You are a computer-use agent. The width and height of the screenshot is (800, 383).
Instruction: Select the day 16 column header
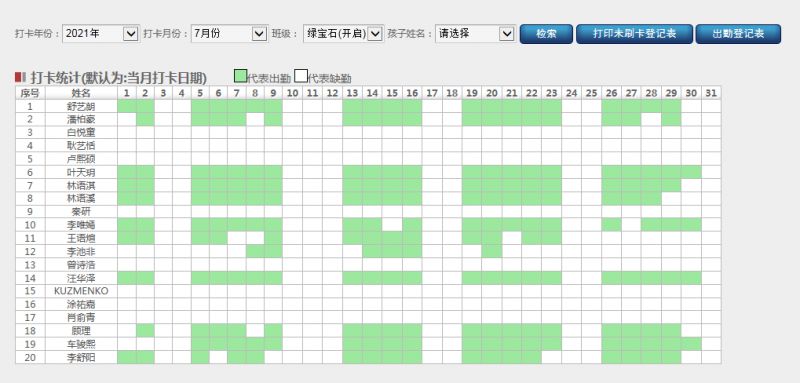(412, 93)
